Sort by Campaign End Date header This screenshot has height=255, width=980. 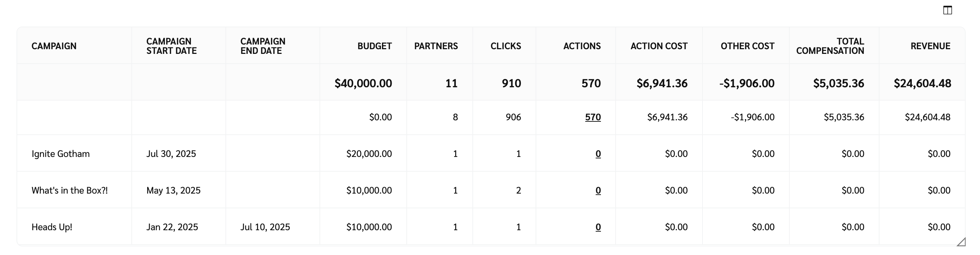click(x=262, y=46)
